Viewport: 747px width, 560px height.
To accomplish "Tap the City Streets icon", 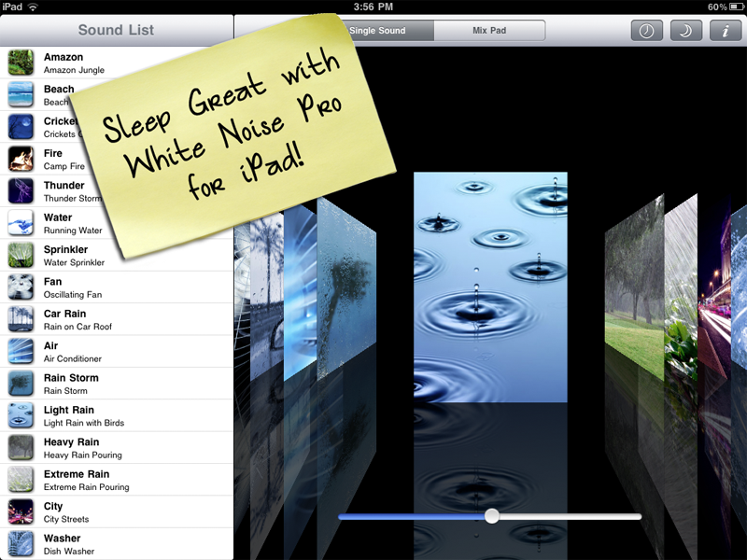I will click(21, 511).
